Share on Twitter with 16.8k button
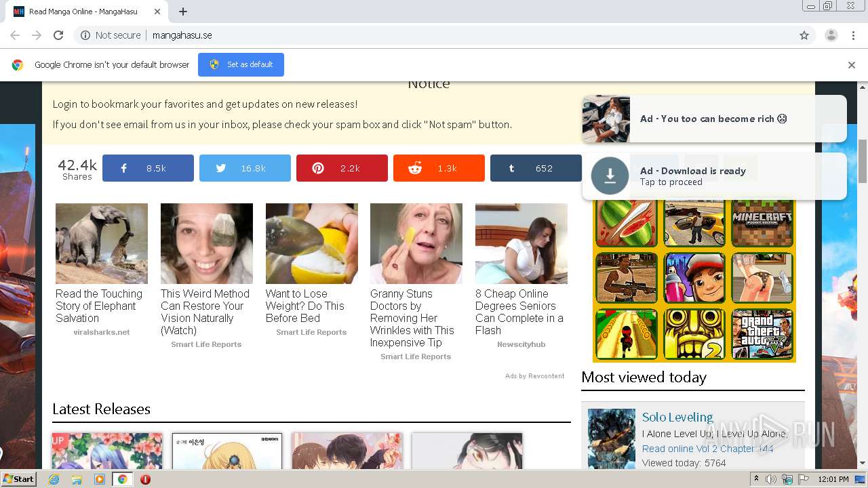The width and height of the screenshot is (868, 488). tap(245, 168)
